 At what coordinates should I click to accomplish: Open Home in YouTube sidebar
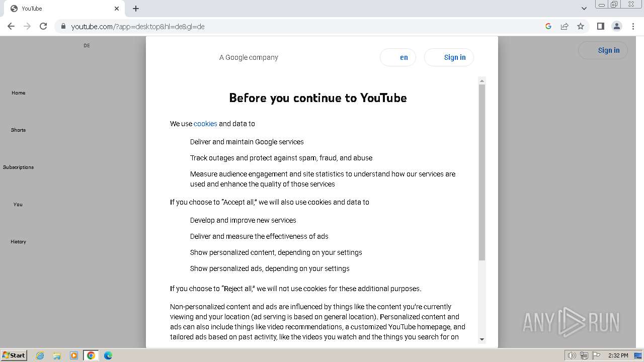tap(18, 93)
